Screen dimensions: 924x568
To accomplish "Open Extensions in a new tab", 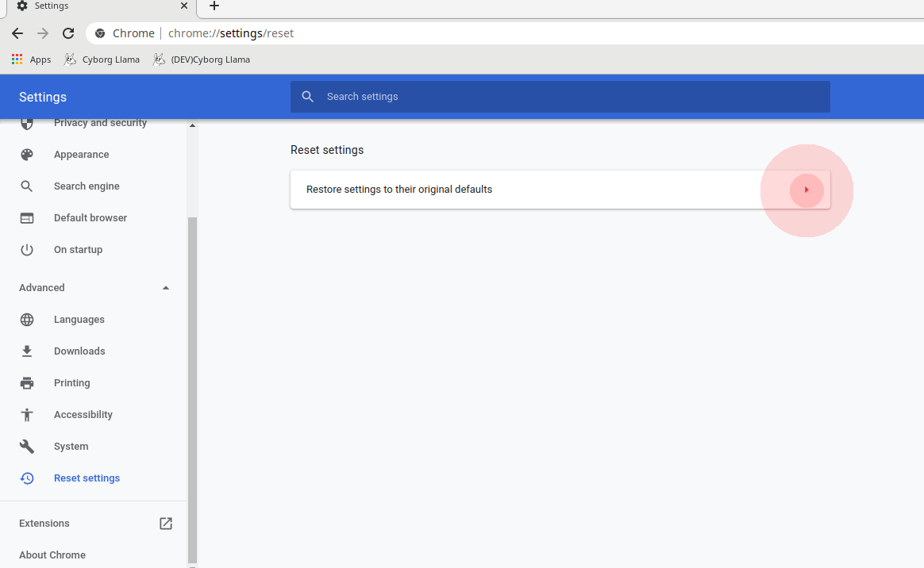I will click(x=165, y=523).
